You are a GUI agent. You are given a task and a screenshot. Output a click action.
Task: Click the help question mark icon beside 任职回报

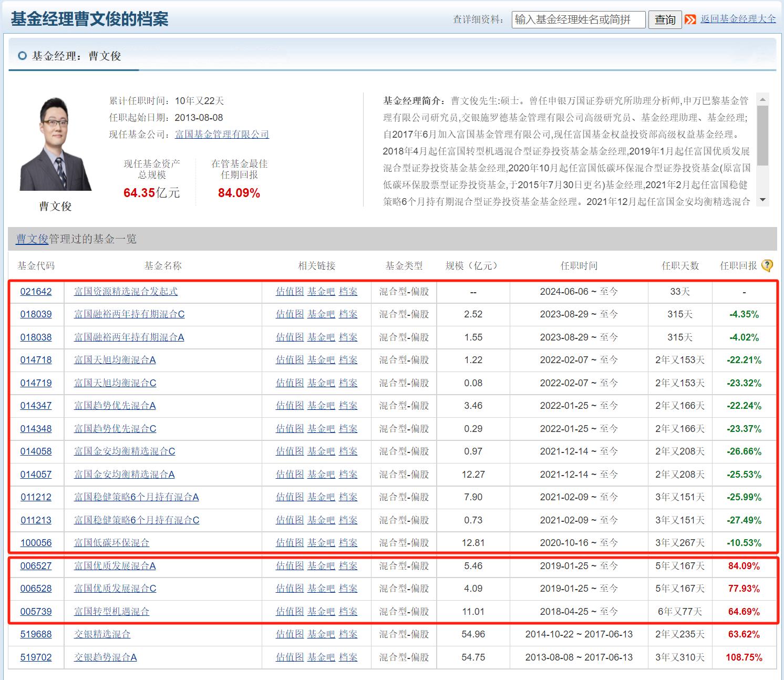pos(767,266)
